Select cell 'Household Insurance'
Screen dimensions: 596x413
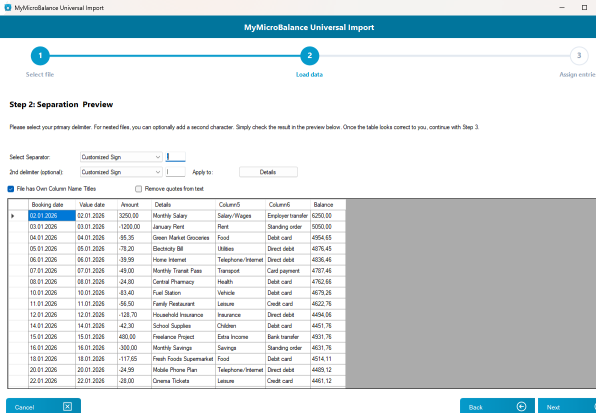(x=183, y=315)
